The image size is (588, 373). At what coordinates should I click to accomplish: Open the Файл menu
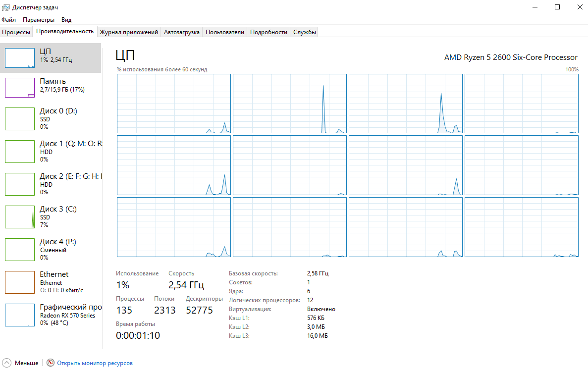click(x=8, y=19)
